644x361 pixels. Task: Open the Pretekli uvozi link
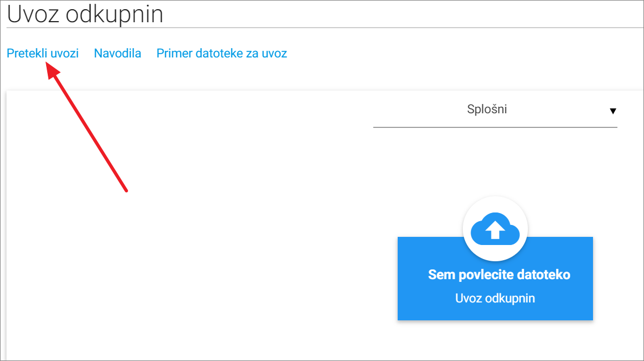click(43, 53)
